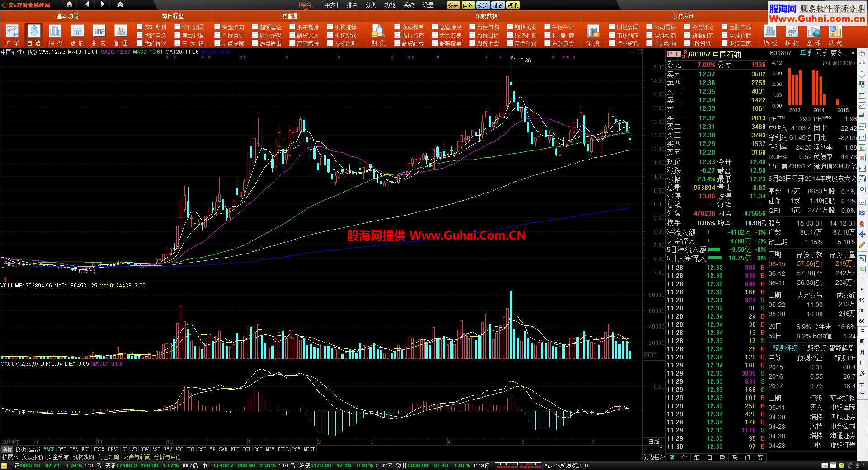
Task: Expand the 扩展∧ panel toggle
Action: [10, 457]
